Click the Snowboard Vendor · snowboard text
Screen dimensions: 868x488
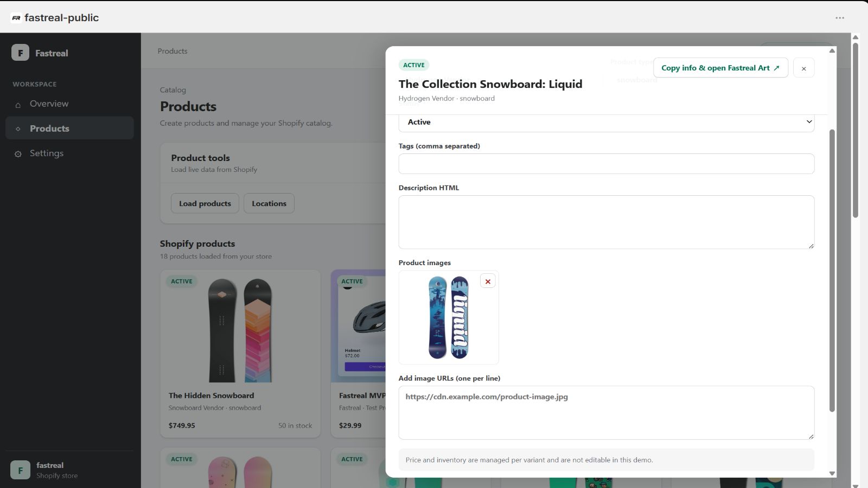[215, 408]
